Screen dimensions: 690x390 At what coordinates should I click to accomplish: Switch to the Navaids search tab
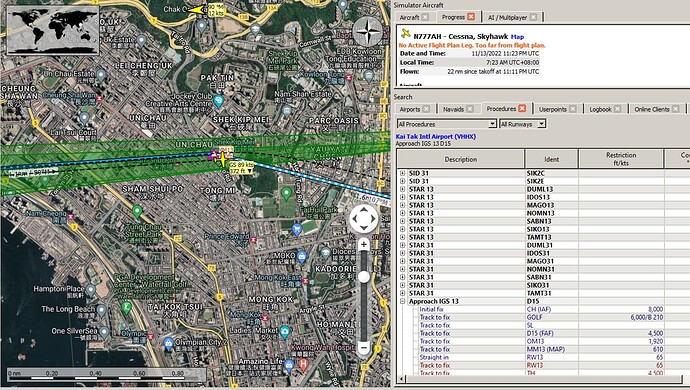point(453,109)
